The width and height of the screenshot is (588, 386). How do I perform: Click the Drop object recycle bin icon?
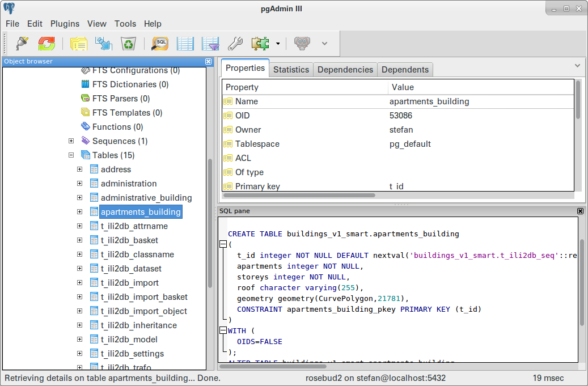(x=128, y=44)
